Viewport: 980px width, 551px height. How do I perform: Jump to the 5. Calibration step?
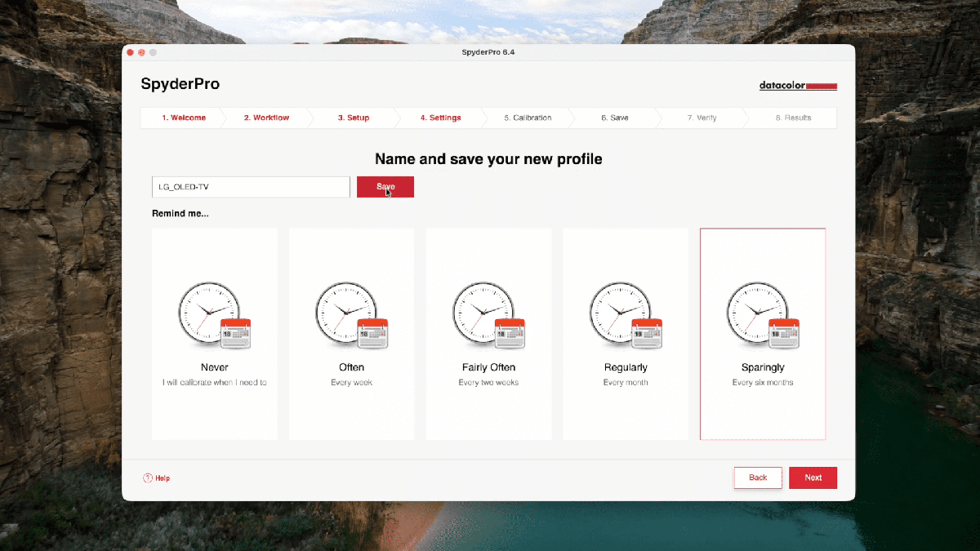tap(528, 118)
